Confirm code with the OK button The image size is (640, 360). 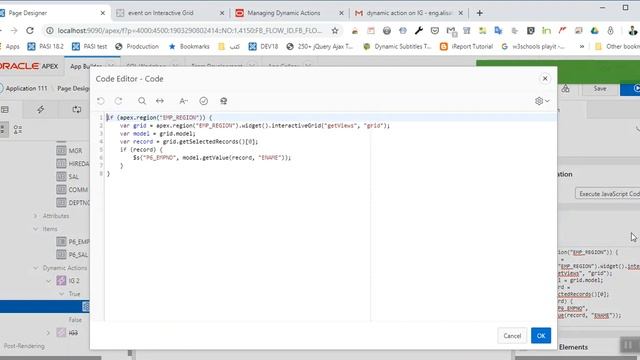tap(541, 336)
